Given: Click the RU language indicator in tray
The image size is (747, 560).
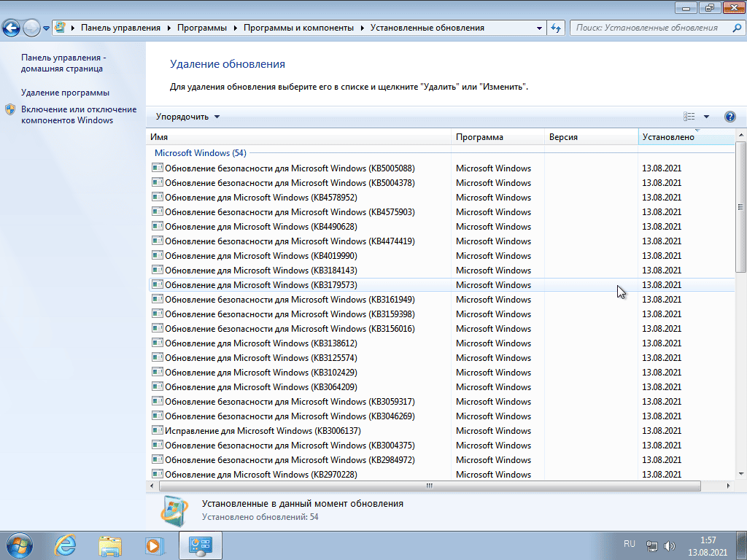Looking at the screenshot, I should tap(630, 544).
